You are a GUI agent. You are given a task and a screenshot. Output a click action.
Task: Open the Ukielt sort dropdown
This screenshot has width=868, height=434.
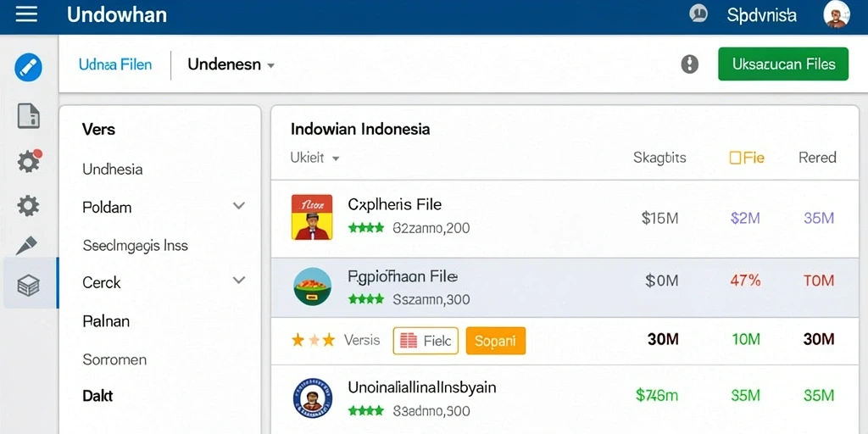click(314, 158)
